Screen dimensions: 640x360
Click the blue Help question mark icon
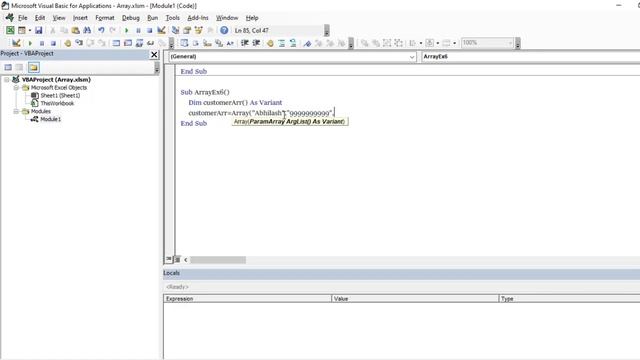click(x=224, y=30)
